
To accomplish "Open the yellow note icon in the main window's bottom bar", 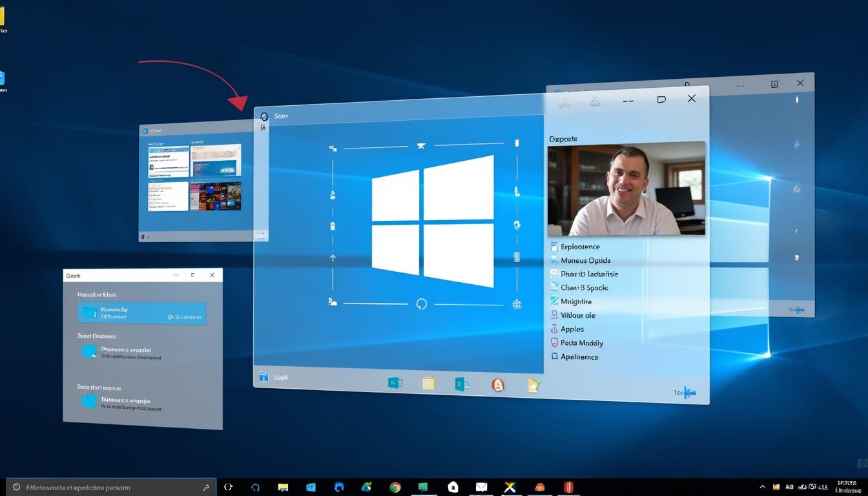I will 533,386.
